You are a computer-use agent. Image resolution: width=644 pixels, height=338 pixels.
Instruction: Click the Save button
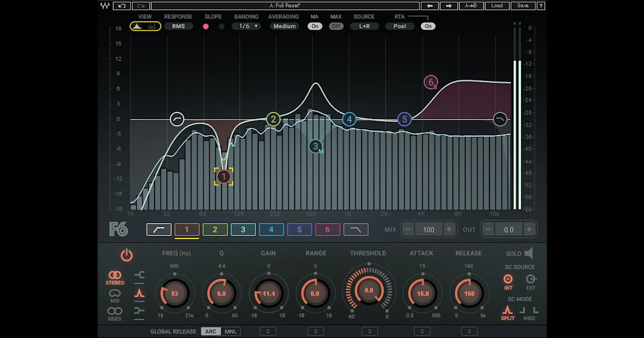522,6
